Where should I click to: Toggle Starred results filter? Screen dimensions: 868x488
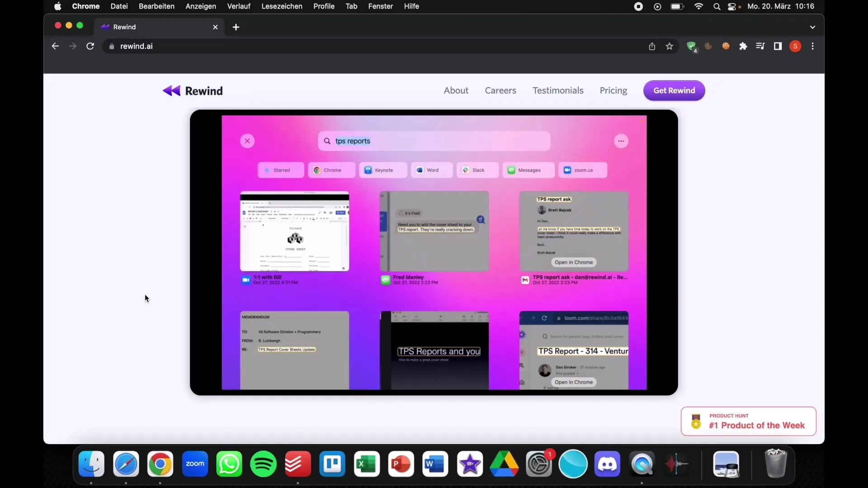click(280, 170)
